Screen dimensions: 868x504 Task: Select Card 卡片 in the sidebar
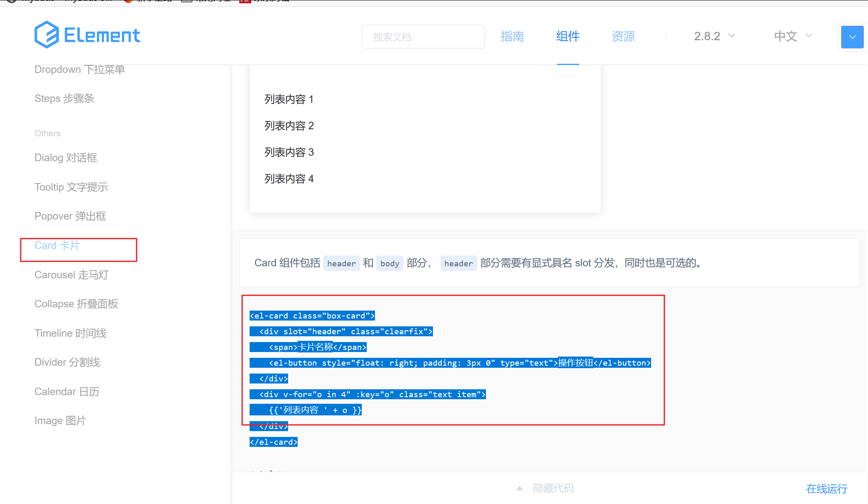57,245
